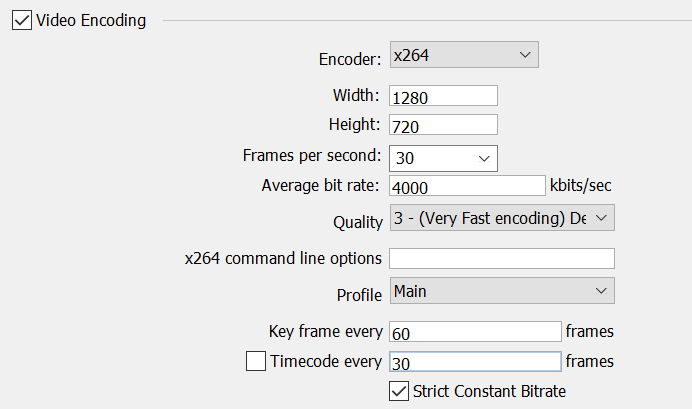Click the chevron arrow beside the 30 fps value

pos(484,159)
